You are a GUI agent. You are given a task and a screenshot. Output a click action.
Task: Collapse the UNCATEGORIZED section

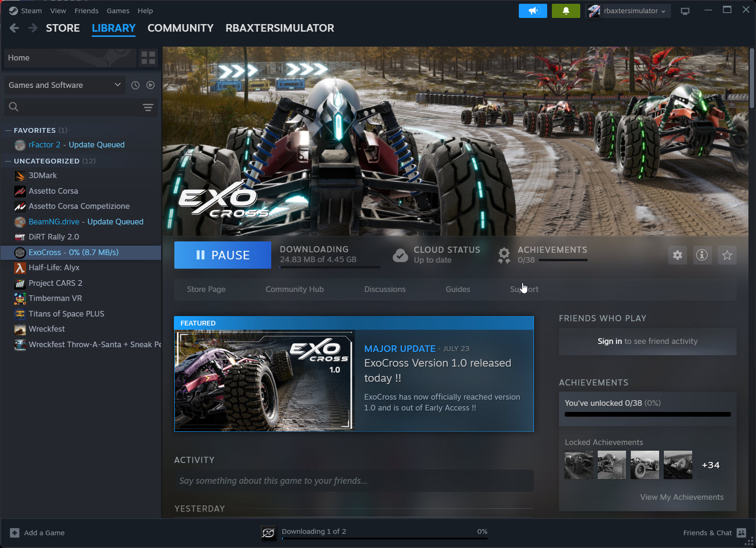(x=8, y=161)
